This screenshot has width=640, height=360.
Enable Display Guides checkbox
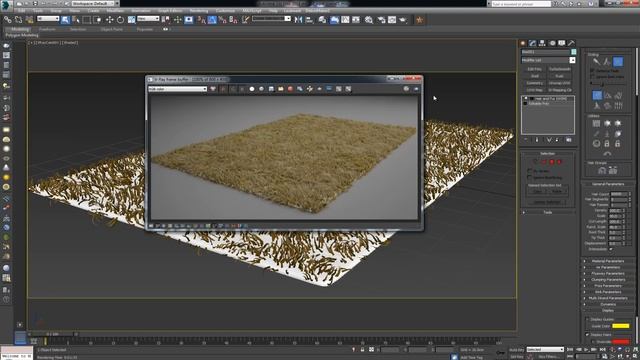tap(587, 319)
